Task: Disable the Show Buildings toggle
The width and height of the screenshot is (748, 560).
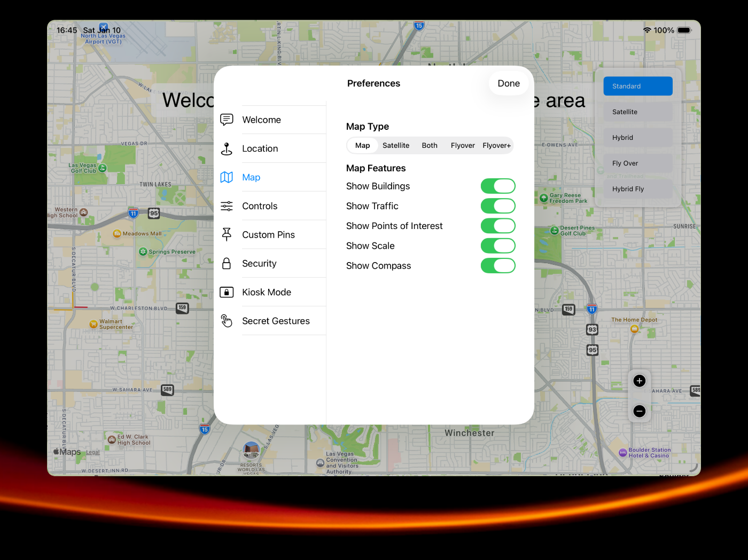Action: 497,186
